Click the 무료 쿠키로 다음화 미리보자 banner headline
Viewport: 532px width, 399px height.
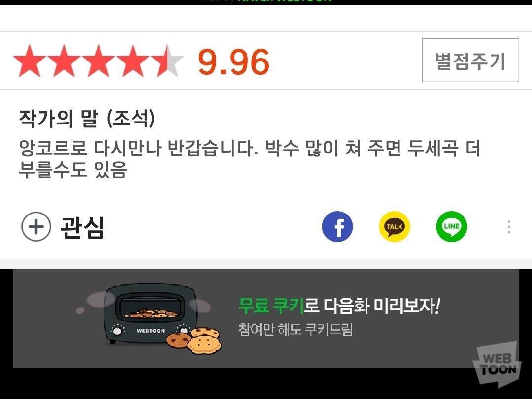339,306
